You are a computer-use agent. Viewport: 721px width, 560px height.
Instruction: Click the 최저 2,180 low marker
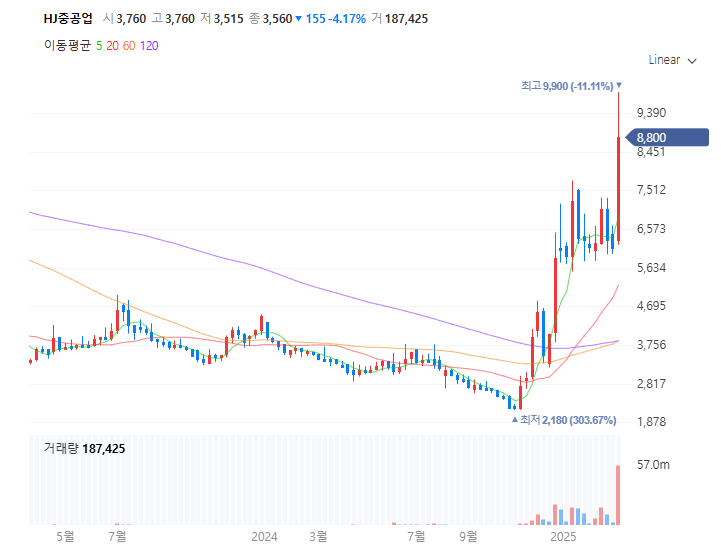[564, 420]
